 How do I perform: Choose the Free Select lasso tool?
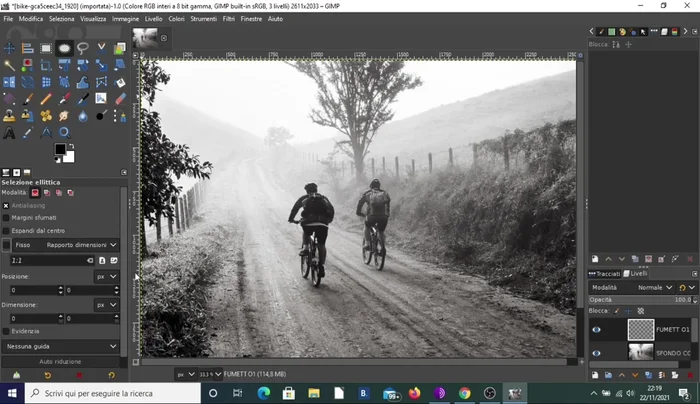coord(82,48)
